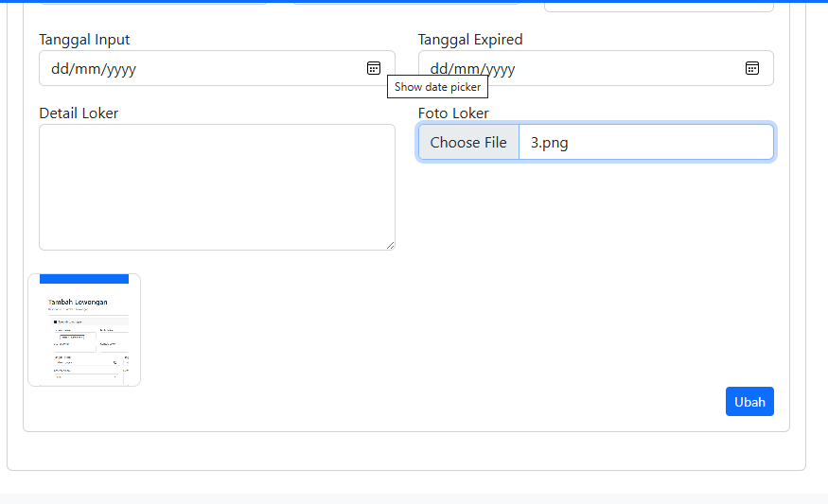Click the Tanggal Input label

pos(84,40)
